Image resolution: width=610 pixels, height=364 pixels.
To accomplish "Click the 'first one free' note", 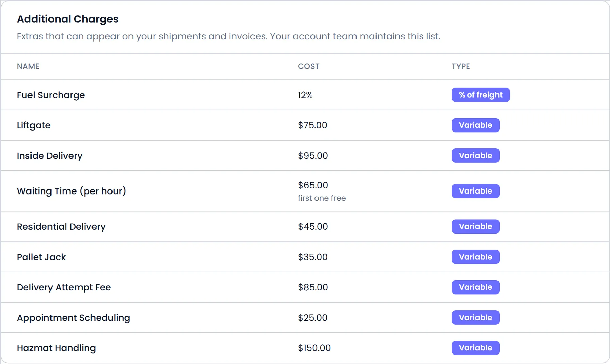I will pos(322,198).
